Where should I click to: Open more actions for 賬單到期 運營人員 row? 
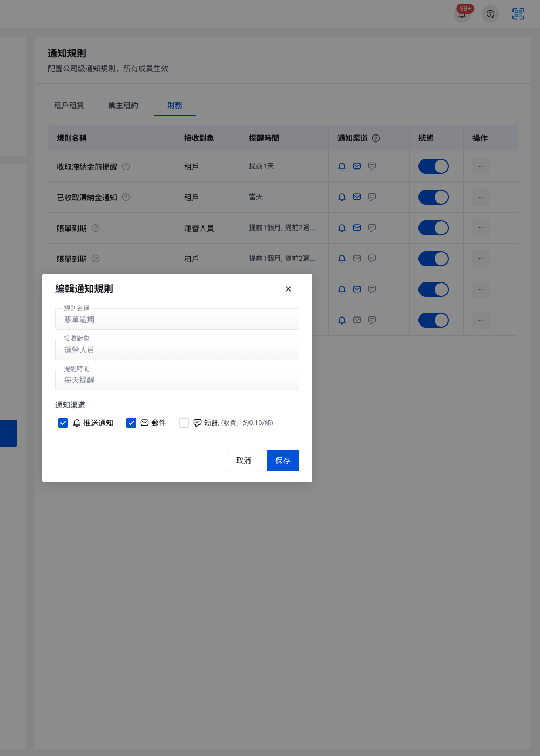click(x=481, y=228)
